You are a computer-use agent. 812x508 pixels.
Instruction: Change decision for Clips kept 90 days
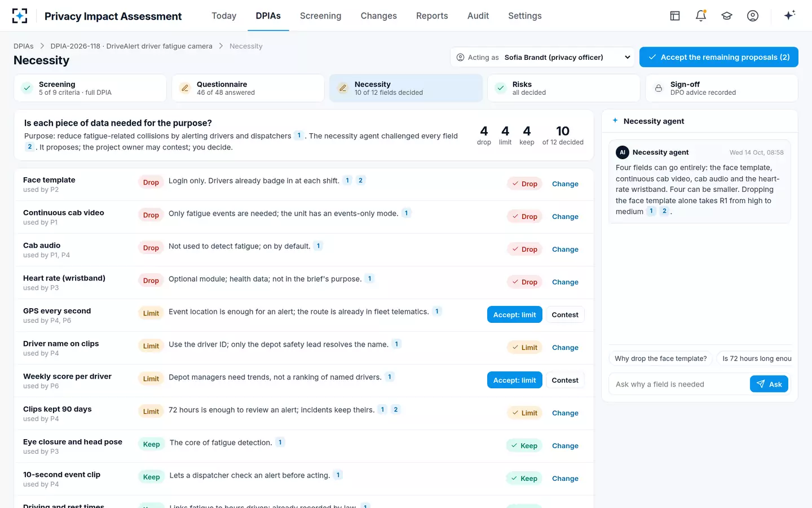coord(565,413)
